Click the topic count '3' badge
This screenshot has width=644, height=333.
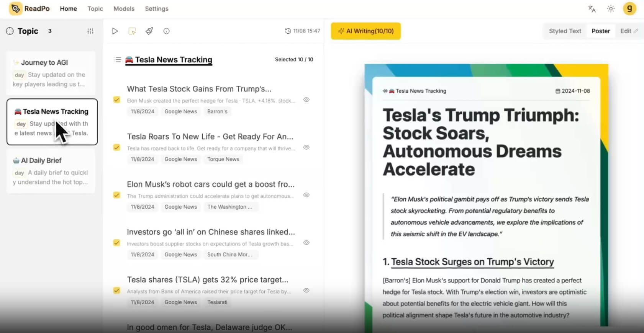coord(50,31)
